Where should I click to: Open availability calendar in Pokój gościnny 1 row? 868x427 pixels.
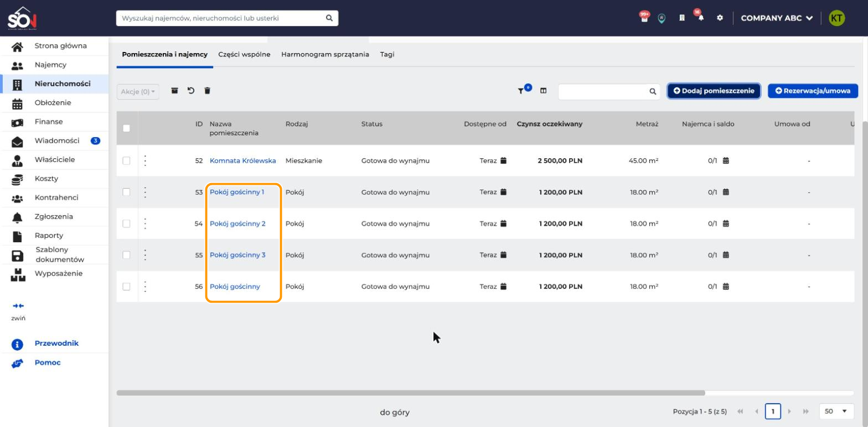(503, 192)
